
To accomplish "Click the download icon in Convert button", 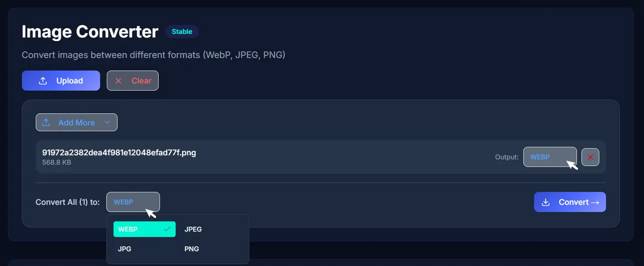I will click(x=545, y=202).
